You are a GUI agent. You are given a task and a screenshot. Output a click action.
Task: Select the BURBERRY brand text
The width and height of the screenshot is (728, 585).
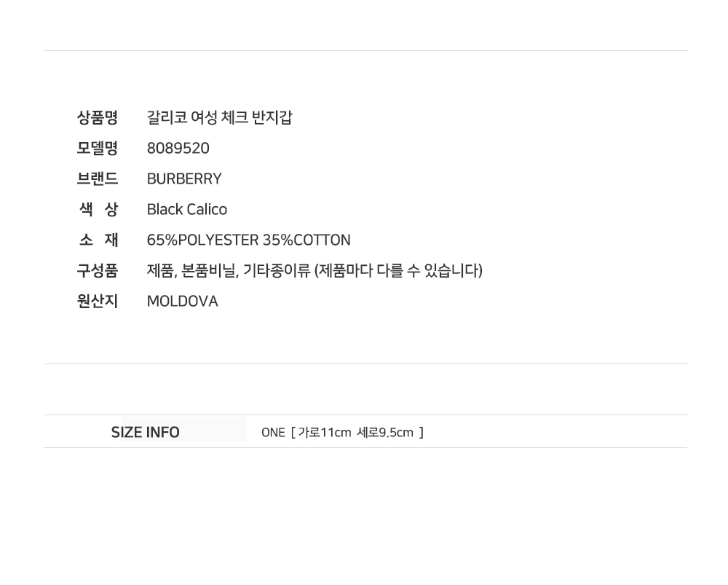pyautogui.click(x=184, y=178)
